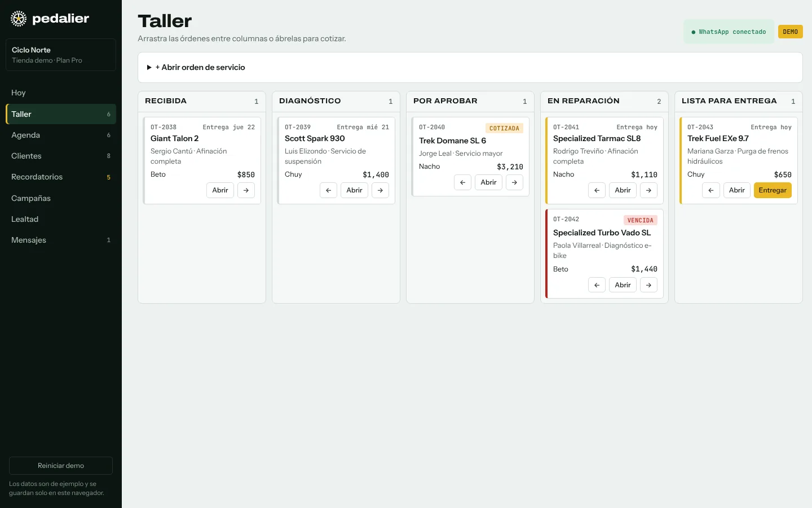The height and width of the screenshot is (508, 812).
Task: Open the Trek Domane SL 6 order with Abrir
Action: click(x=488, y=182)
